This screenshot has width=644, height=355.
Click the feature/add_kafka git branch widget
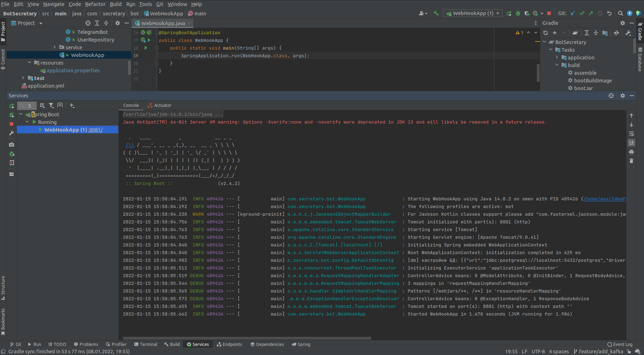pyautogui.click(x=598, y=352)
